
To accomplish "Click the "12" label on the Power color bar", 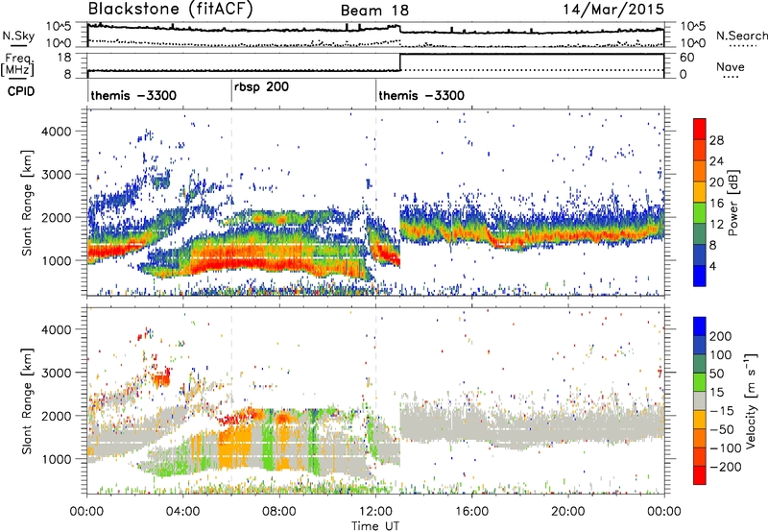I will click(x=716, y=225).
